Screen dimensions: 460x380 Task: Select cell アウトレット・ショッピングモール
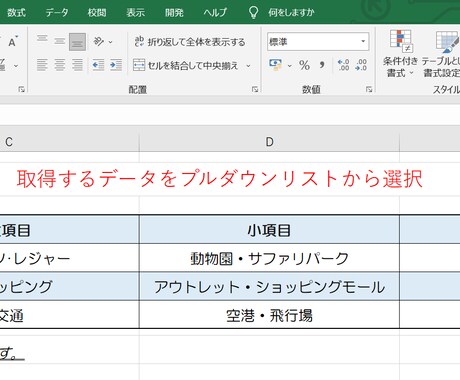tap(269, 287)
